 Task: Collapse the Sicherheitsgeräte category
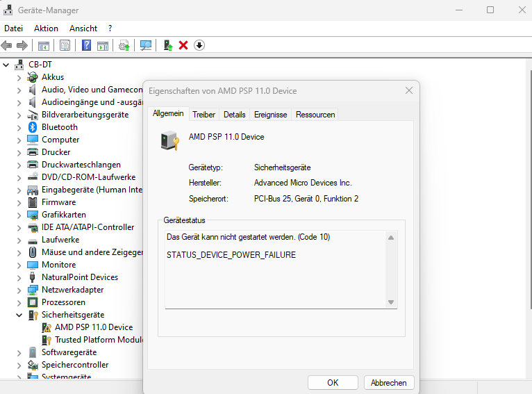pyautogui.click(x=19, y=315)
